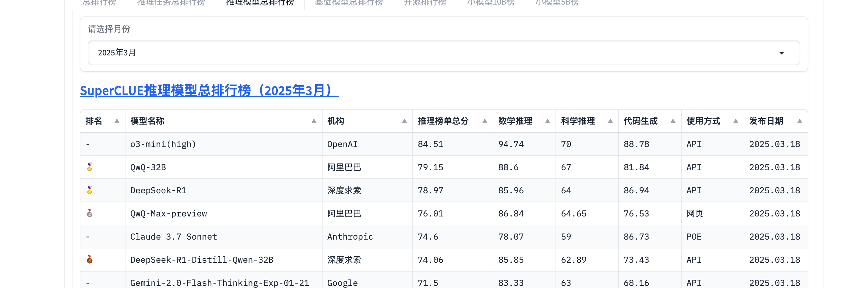Sort by 机构 column arrow
This screenshot has width=868, height=288.
pyautogui.click(x=404, y=121)
